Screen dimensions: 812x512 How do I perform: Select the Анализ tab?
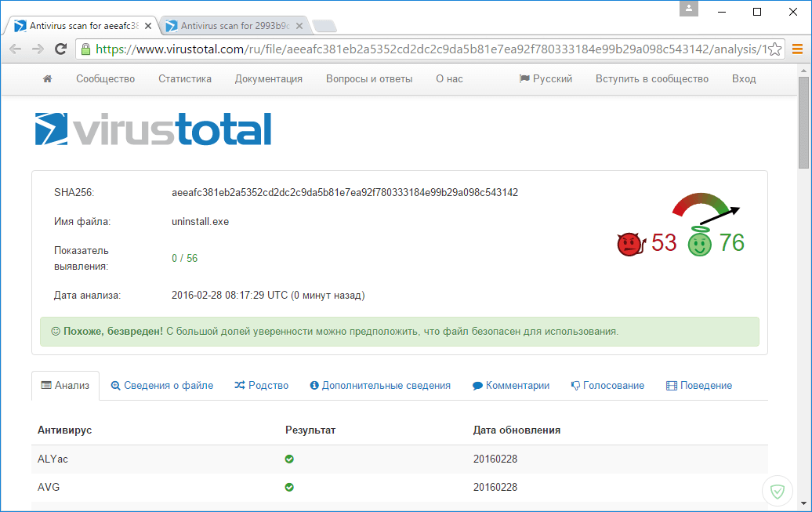click(65, 386)
